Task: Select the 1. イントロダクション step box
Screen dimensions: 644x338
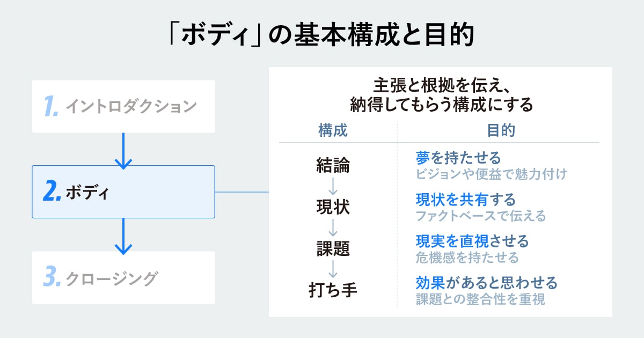Action: point(123,106)
